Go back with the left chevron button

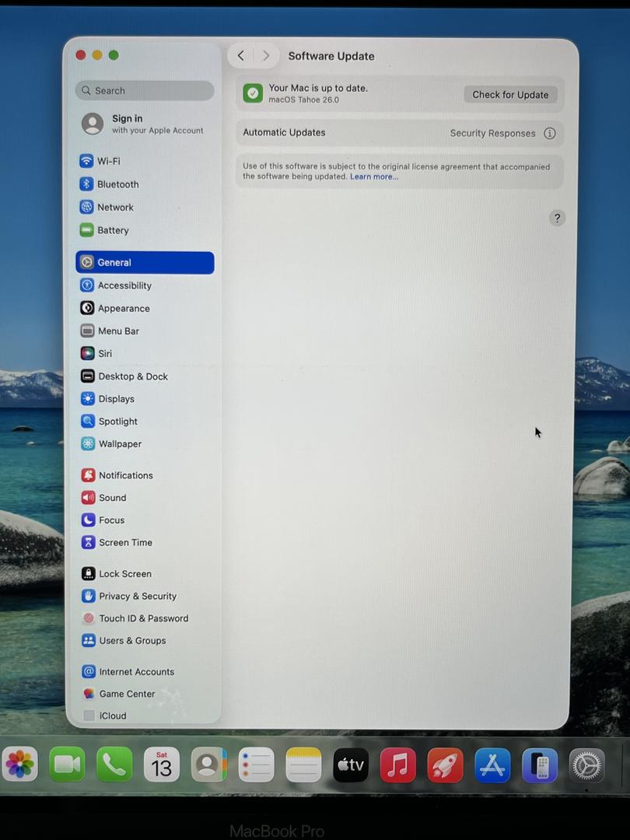[x=241, y=56]
